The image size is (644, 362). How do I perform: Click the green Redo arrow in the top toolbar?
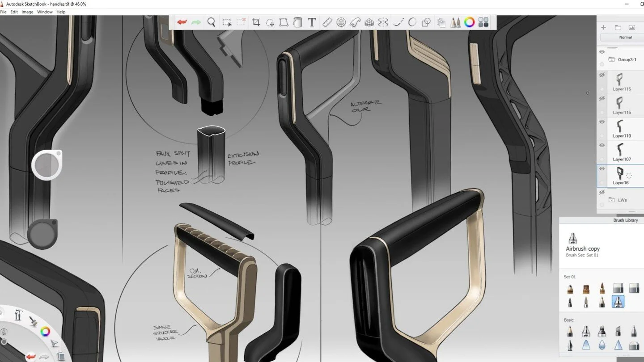coord(196,22)
